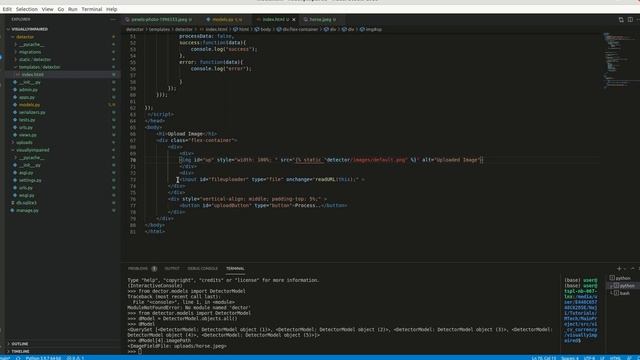The image size is (640, 360).
Task: Expand the Outline section
Action: pos(20,344)
